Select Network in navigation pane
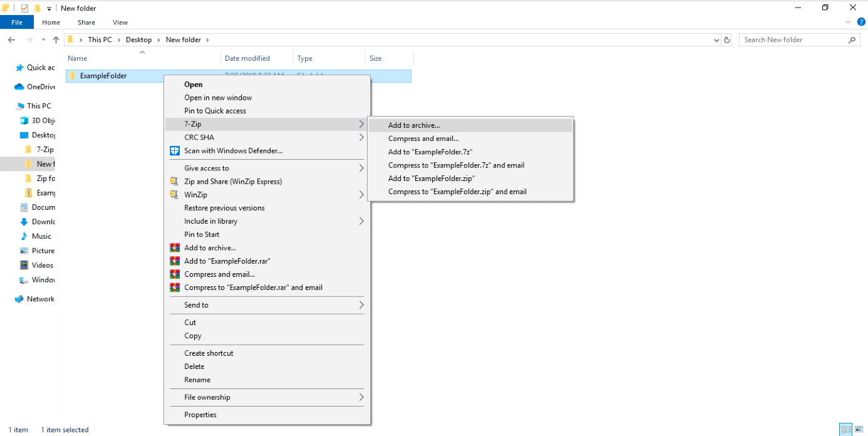The height and width of the screenshot is (436, 868). pos(35,299)
